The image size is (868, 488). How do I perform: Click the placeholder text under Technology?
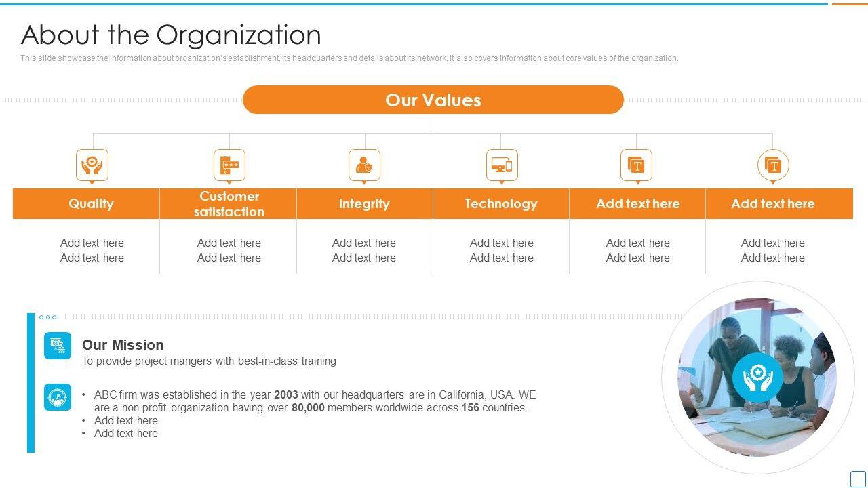click(502, 250)
